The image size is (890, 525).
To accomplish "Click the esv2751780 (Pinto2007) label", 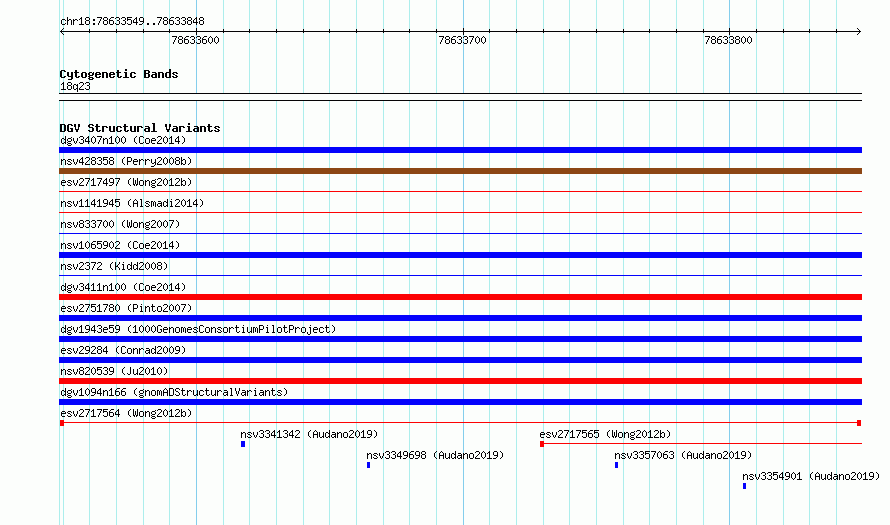I will click(x=126, y=308).
